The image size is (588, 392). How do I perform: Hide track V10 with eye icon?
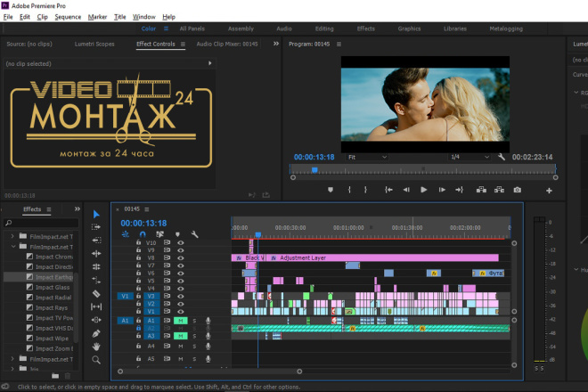point(181,242)
